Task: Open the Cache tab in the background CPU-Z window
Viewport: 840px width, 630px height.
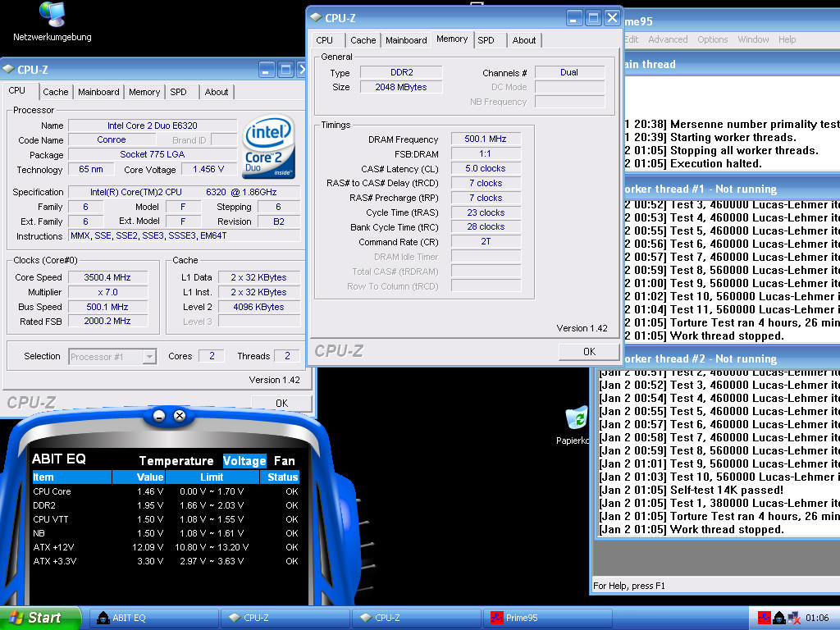Action: [56, 92]
